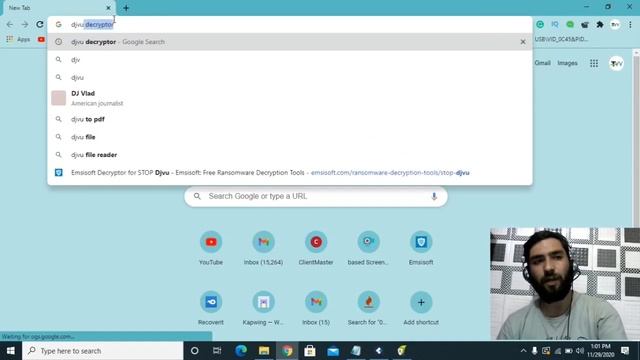Viewport: 640px width, 360px height.
Task: Remove the 'djvu decryptor' history suggestion
Action: click(x=523, y=42)
